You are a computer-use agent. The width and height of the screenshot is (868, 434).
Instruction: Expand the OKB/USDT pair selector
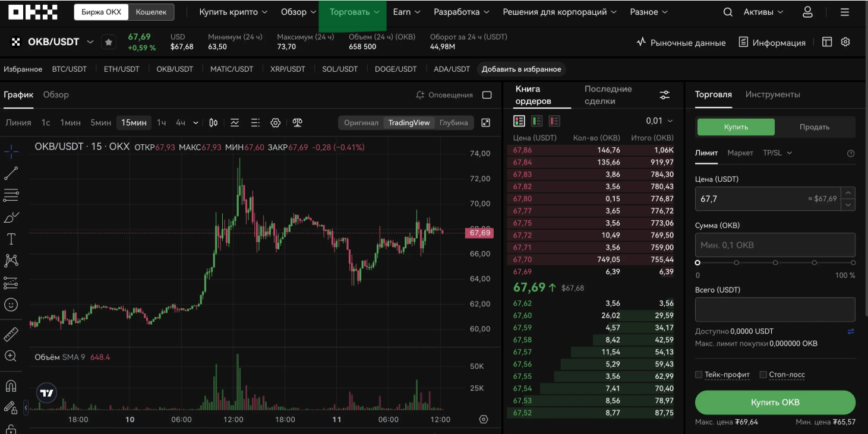coord(90,42)
